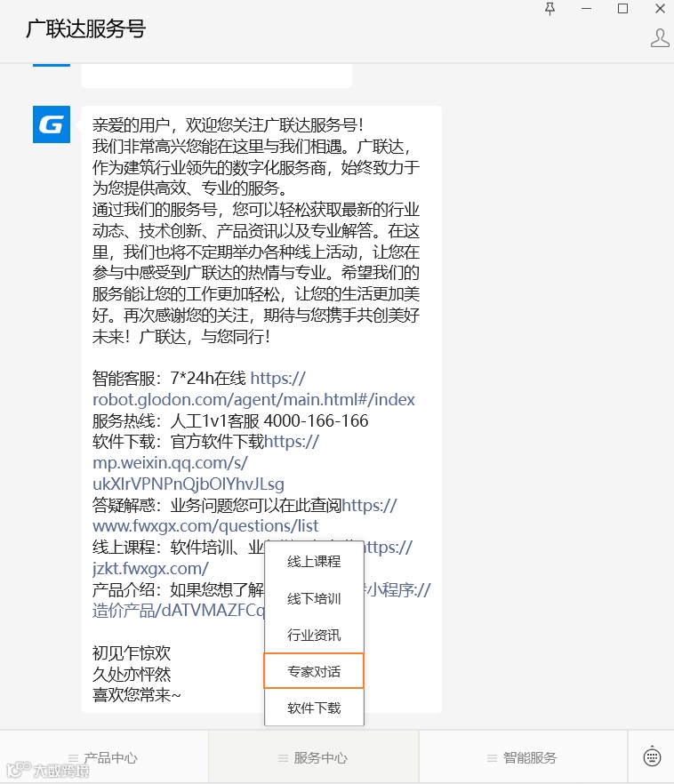The image size is (674, 784).
Task: Pin the chat window on top
Action: click(550, 9)
